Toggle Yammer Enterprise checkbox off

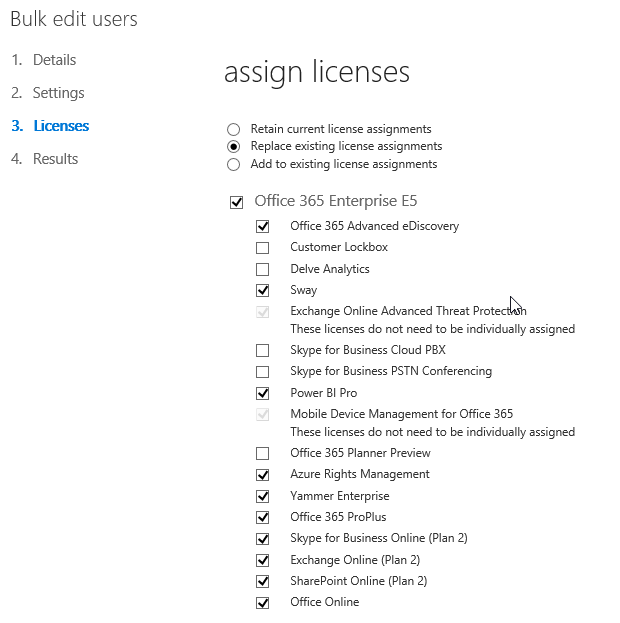tap(262, 496)
